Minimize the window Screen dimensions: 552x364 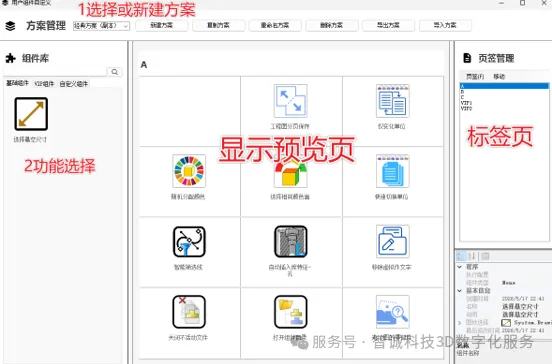(502, 3)
